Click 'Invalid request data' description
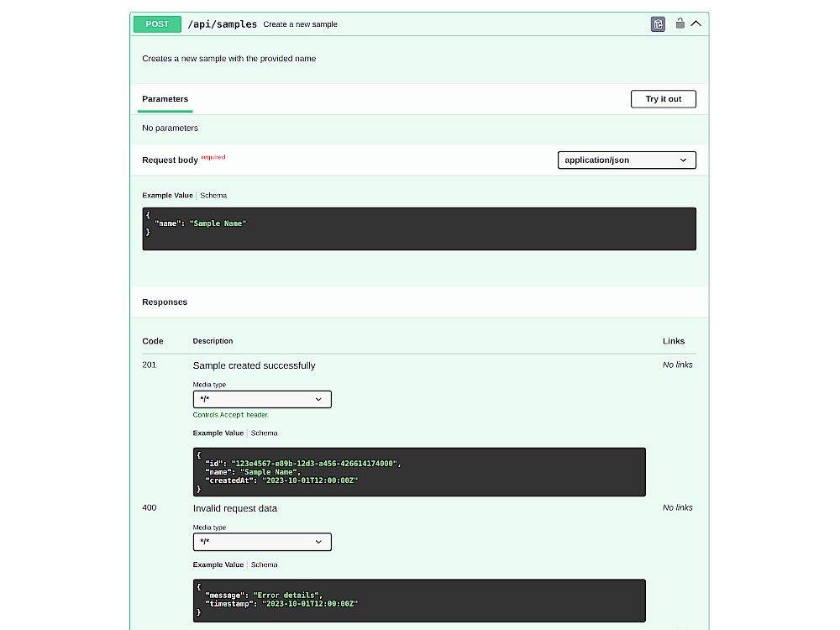 (x=234, y=508)
